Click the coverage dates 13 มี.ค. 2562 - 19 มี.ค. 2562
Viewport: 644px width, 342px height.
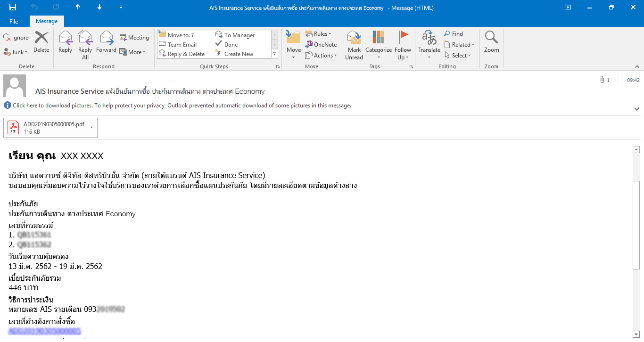[56, 267]
